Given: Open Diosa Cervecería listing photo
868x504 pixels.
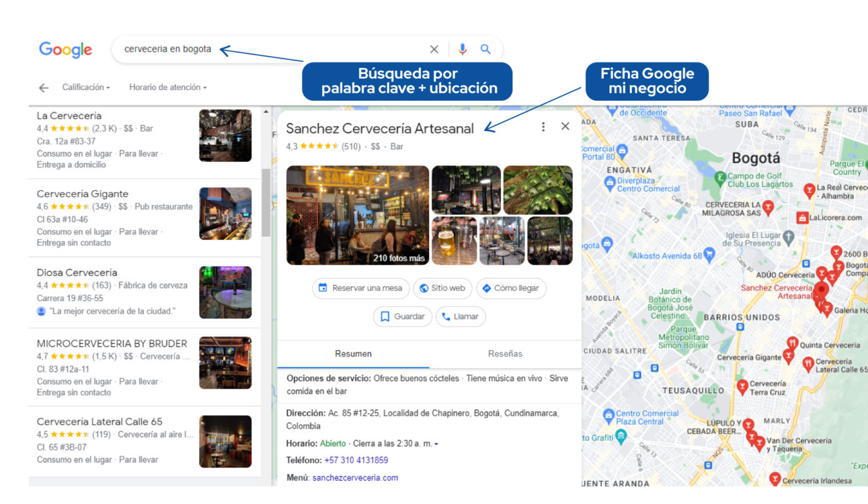Looking at the screenshot, I should click(x=225, y=292).
